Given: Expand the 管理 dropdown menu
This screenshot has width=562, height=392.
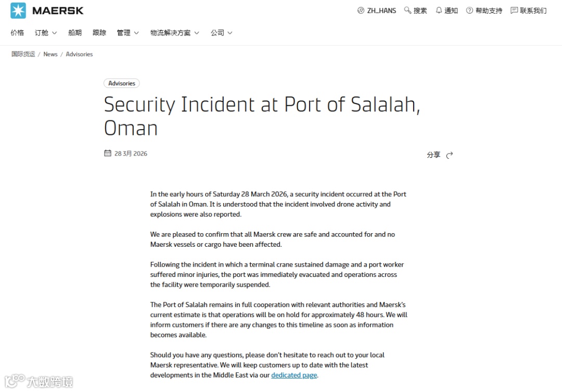Looking at the screenshot, I should click(127, 33).
